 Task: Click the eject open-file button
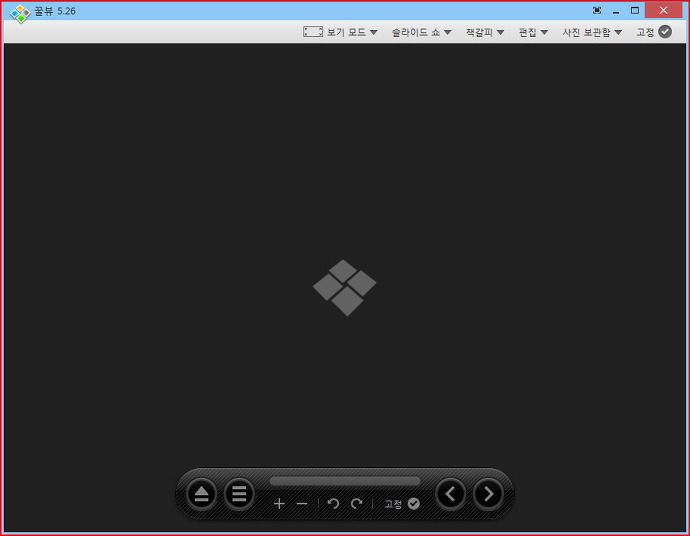point(201,494)
